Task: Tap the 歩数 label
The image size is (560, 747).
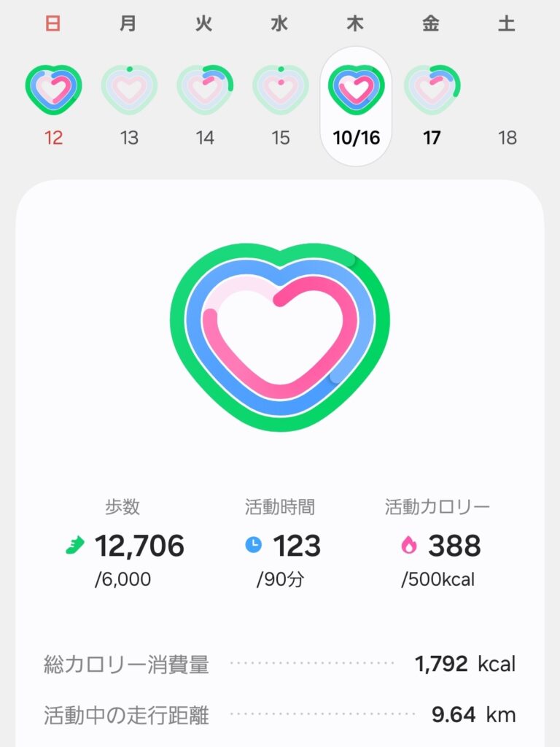Action: 122,507
